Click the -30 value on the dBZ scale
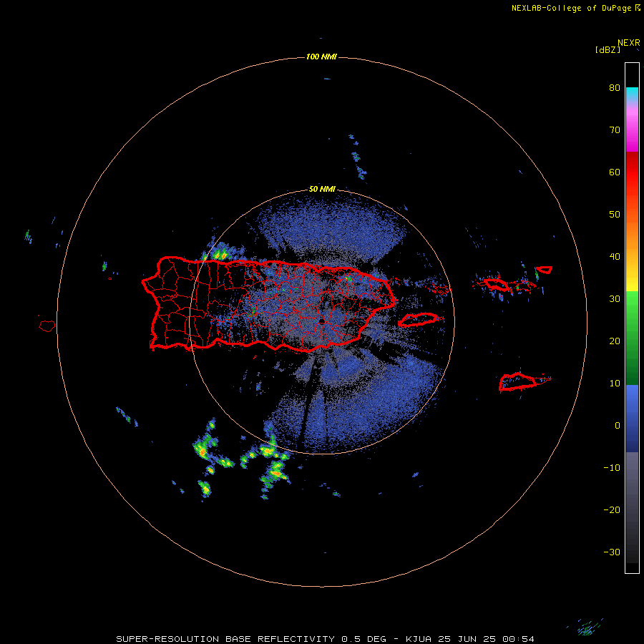 (x=612, y=552)
